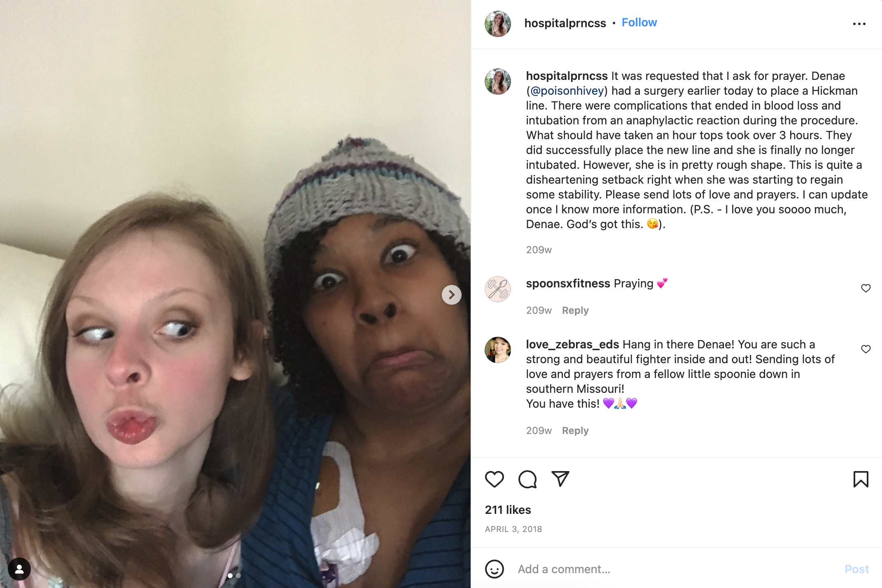Open spoonsxfitness profile avatar
882x588 pixels.
click(x=498, y=289)
